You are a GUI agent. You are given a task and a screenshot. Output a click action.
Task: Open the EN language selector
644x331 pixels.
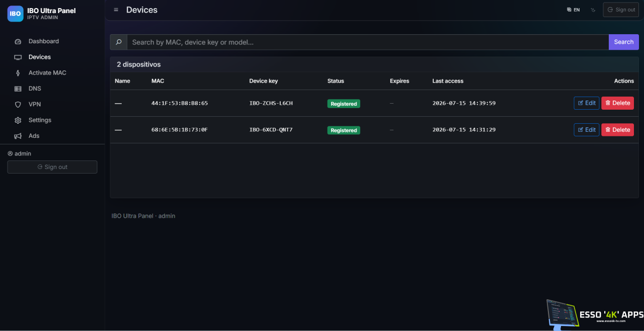[573, 10]
